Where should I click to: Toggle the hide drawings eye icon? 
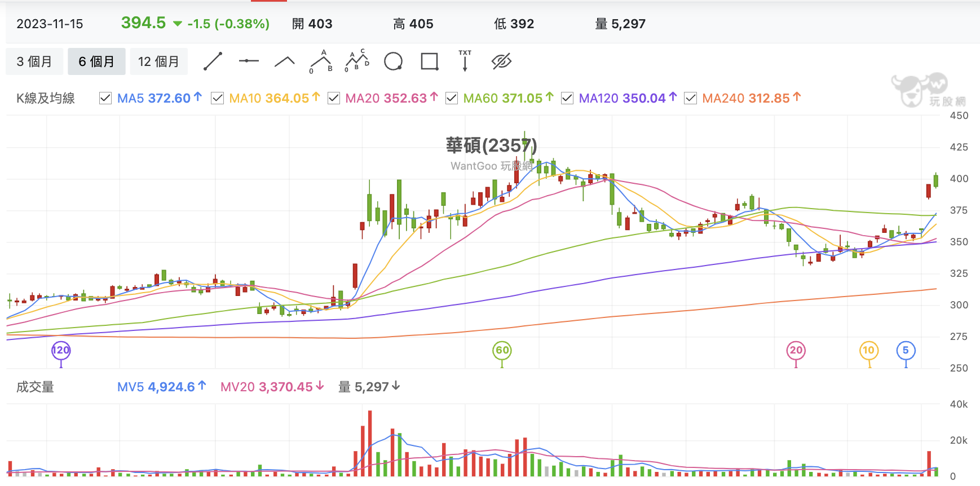(x=501, y=61)
